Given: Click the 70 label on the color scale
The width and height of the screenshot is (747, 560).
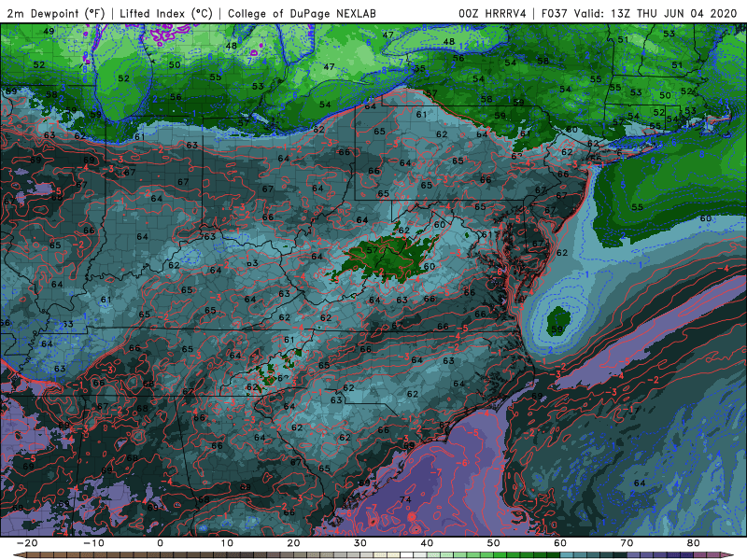Looking at the screenshot, I should click(627, 543).
